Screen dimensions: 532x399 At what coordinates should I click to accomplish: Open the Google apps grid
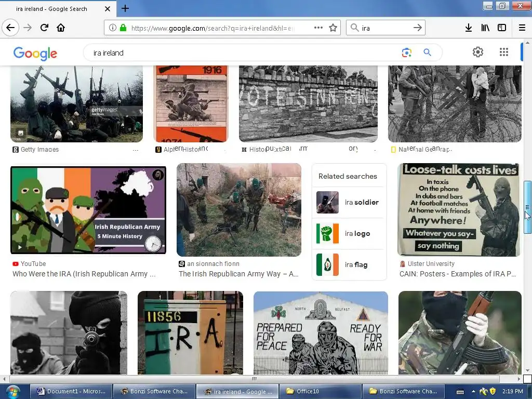(504, 52)
